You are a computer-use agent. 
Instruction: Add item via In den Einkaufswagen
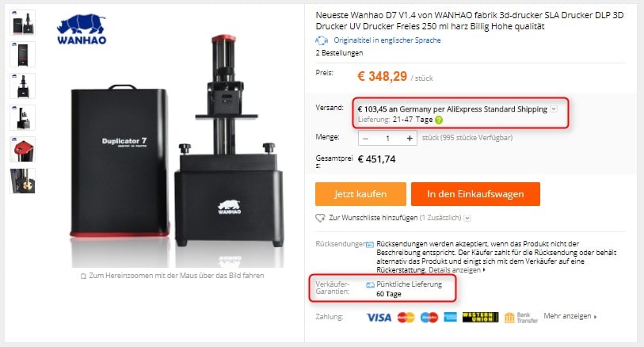point(475,194)
